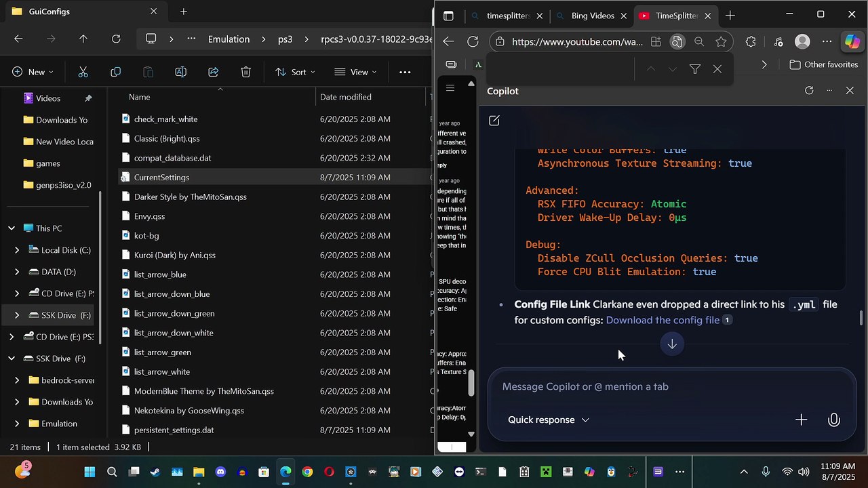Rename the selected file using toolbar icon

tap(181, 72)
